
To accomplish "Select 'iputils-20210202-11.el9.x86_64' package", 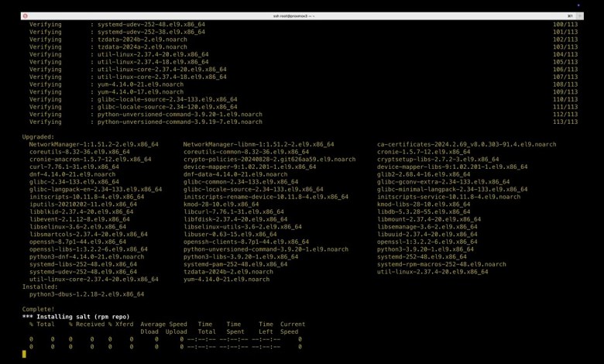I will (x=83, y=204).
